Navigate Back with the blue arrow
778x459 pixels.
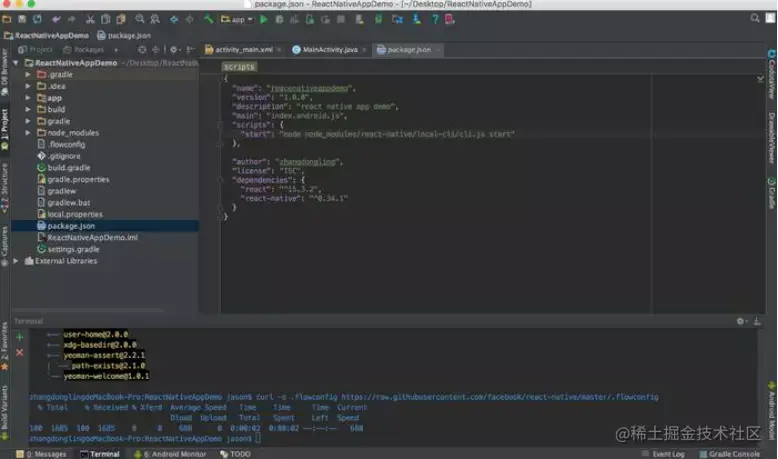pyautogui.click(x=174, y=19)
